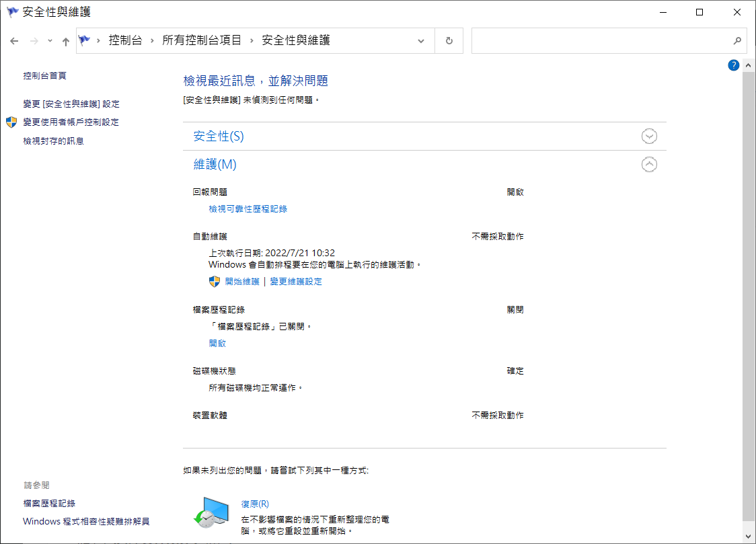Click the refresh button in address bar
This screenshot has height=544, width=756.
click(449, 40)
